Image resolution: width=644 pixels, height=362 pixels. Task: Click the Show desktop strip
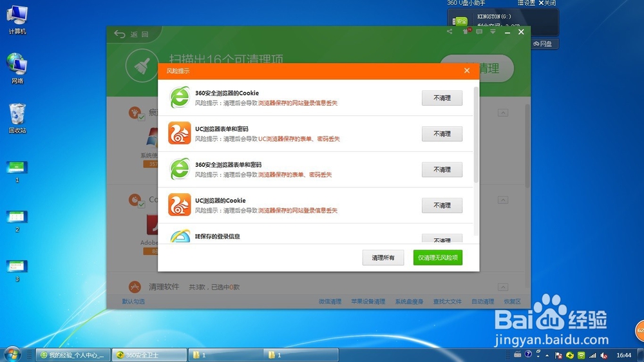coord(641,356)
